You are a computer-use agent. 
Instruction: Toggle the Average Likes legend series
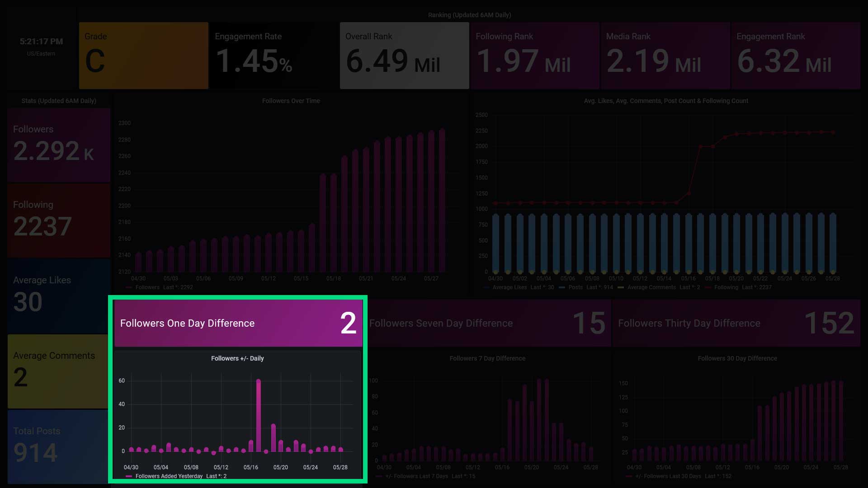pos(509,287)
